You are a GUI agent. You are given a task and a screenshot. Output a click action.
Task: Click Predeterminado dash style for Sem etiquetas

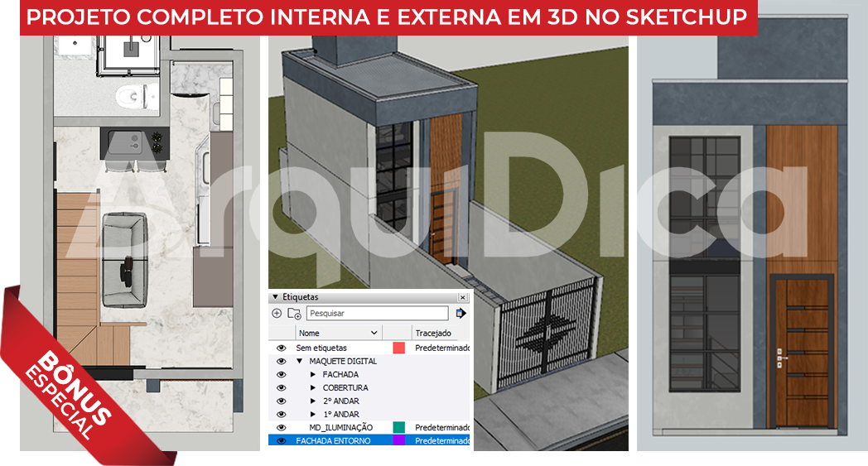pos(441,348)
